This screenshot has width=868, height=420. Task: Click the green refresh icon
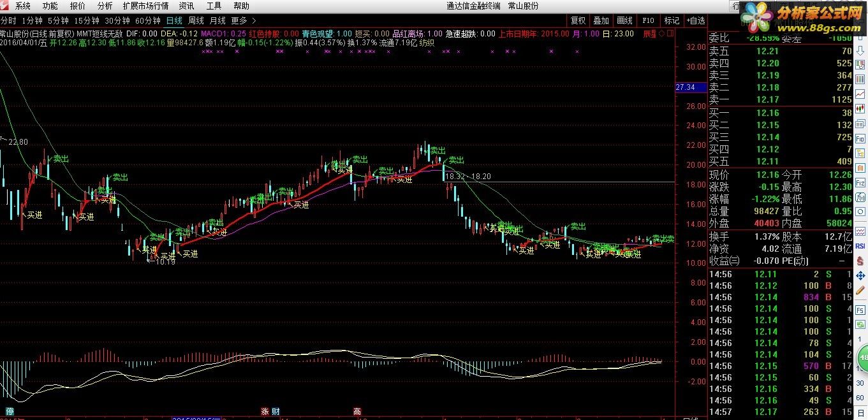pyautogui.click(x=860, y=323)
